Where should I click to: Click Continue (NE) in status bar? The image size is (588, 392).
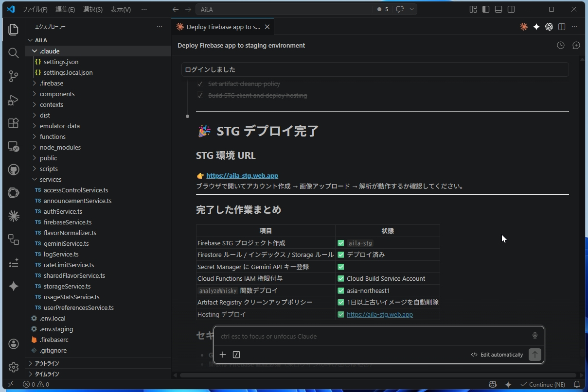(x=542, y=384)
